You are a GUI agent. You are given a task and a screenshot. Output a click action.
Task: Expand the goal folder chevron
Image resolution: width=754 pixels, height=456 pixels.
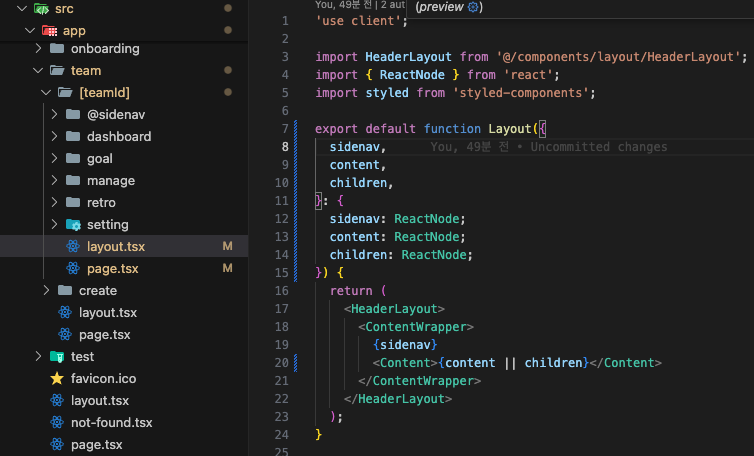point(54,158)
